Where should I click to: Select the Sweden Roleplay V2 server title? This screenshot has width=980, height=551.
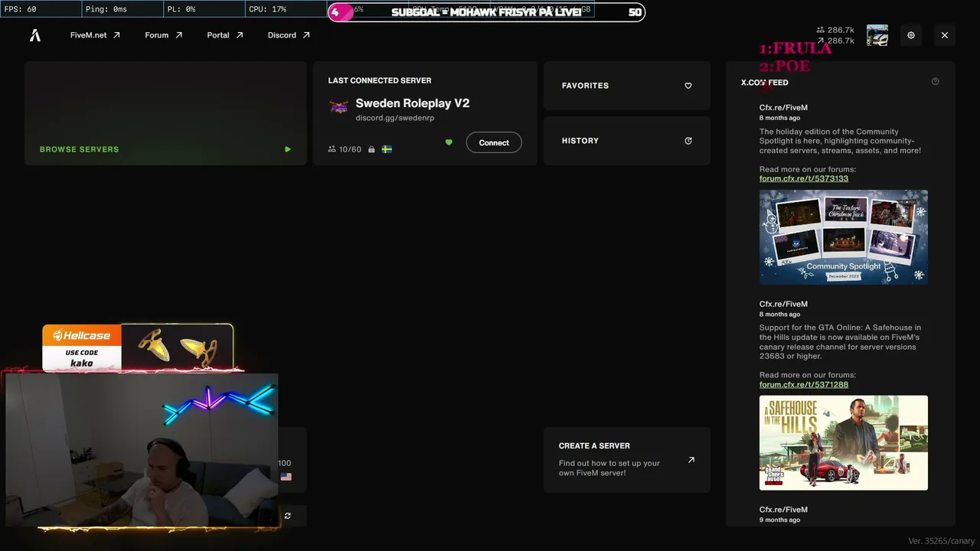click(413, 103)
